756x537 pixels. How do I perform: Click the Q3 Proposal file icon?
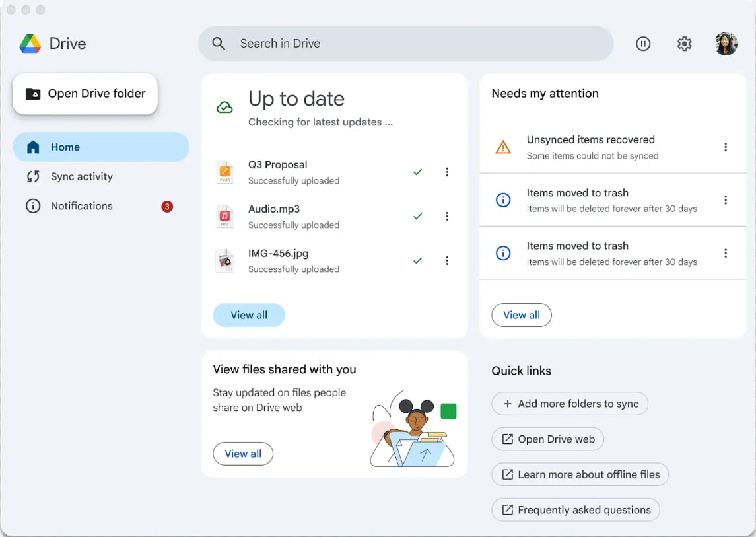(225, 172)
